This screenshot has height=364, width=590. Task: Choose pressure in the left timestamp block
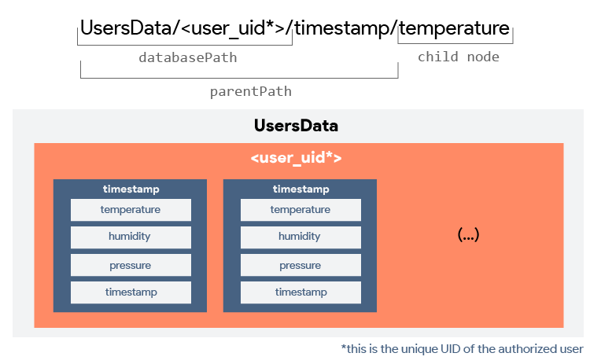click(131, 265)
